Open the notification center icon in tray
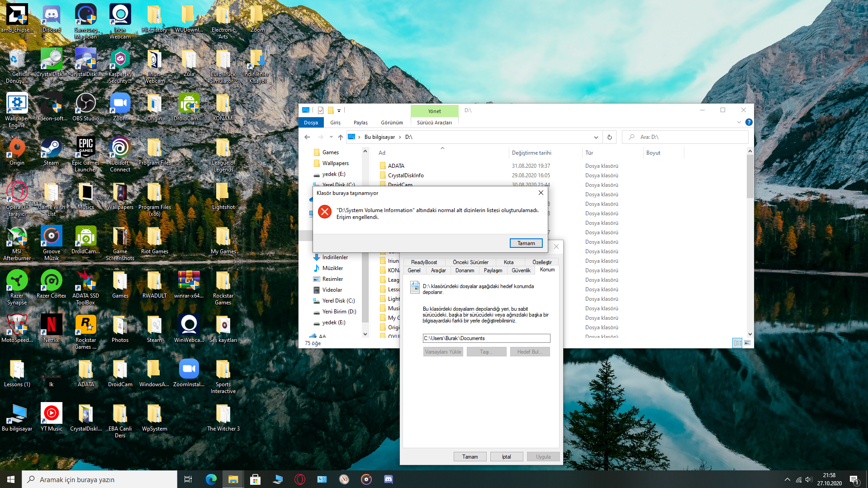Image resolution: width=868 pixels, height=488 pixels. tap(854, 479)
